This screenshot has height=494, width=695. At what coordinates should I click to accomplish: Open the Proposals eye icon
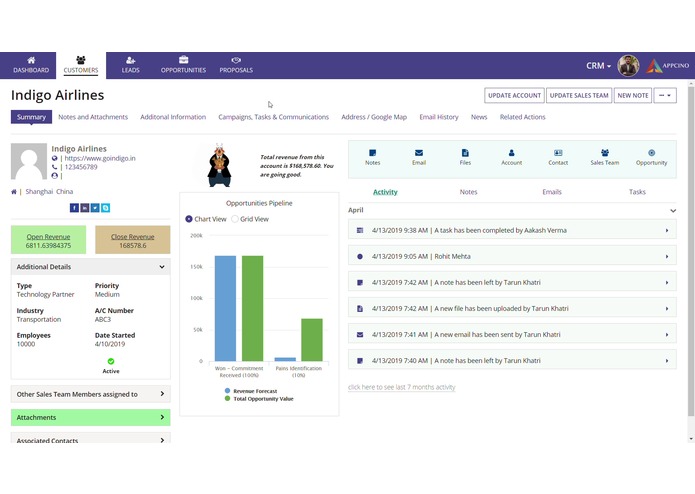236,60
